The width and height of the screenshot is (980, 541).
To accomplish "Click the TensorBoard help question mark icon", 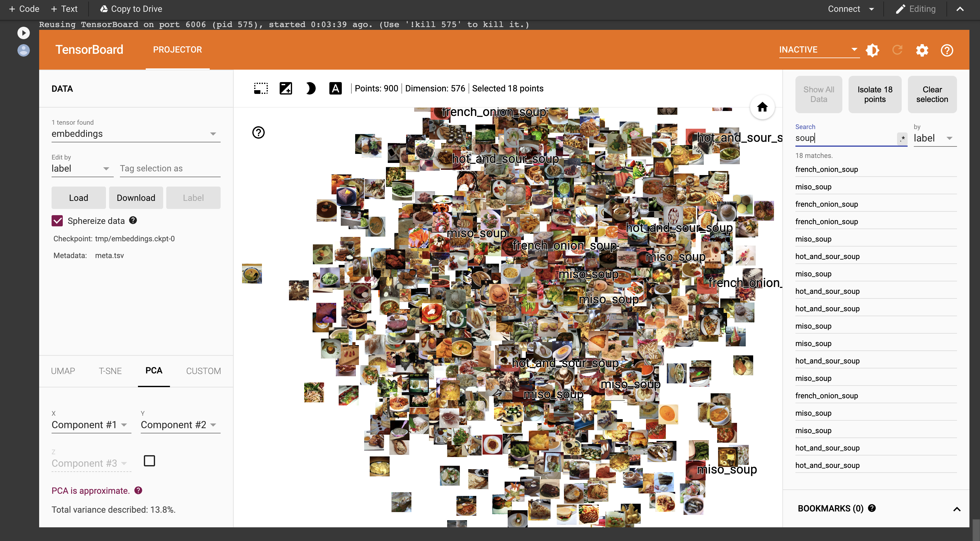I will pos(947,50).
